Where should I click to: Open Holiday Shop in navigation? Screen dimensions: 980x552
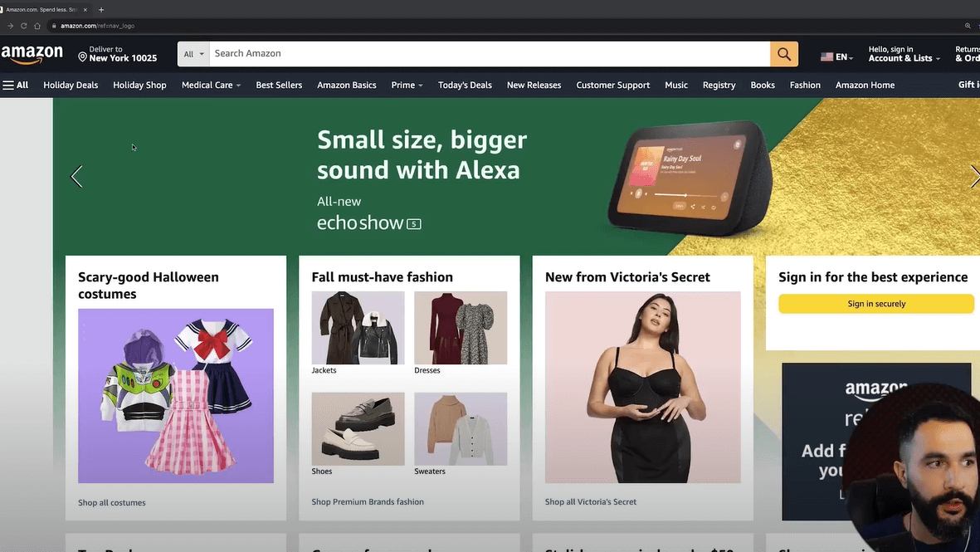coord(139,85)
